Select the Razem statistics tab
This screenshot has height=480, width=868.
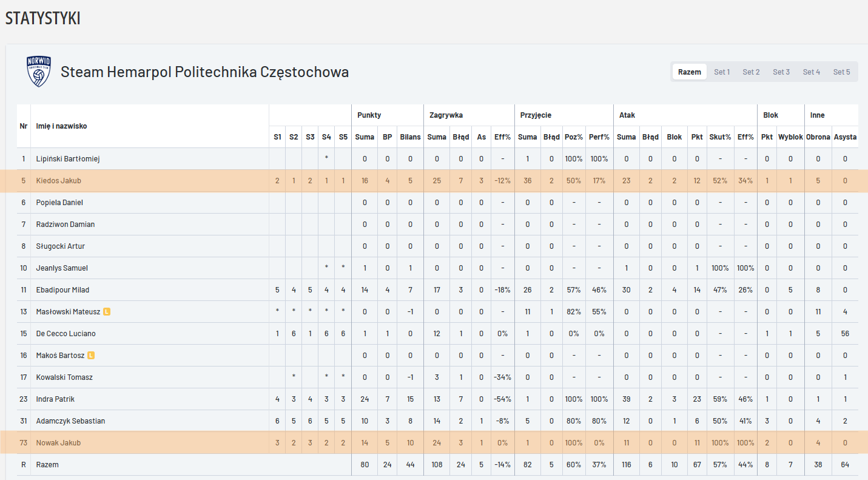click(x=689, y=72)
